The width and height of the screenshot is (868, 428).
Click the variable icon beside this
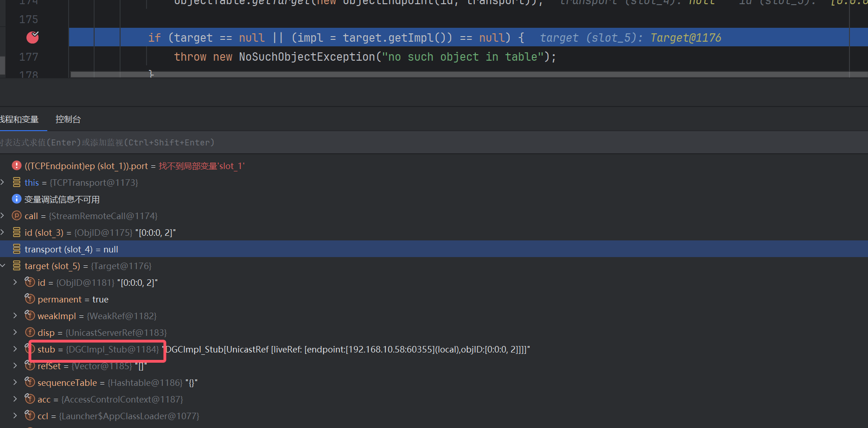pyautogui.click(x=17, y=182)
